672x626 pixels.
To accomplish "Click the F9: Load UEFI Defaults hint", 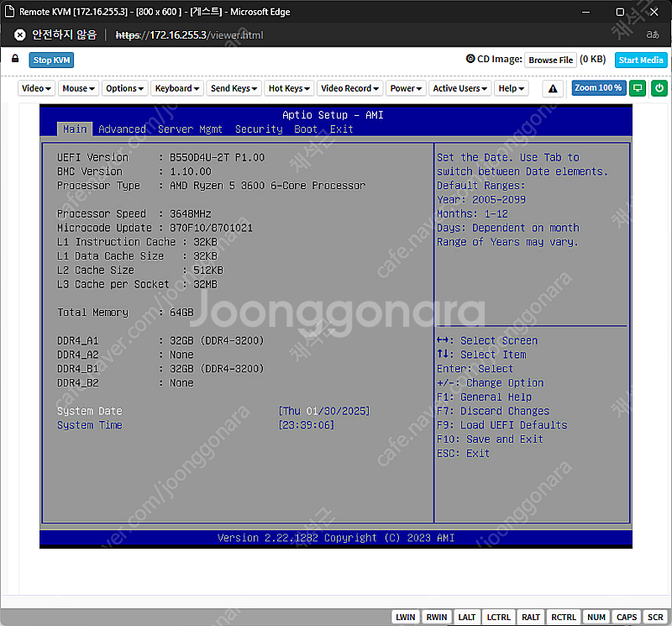I will (x=501, y=425).
